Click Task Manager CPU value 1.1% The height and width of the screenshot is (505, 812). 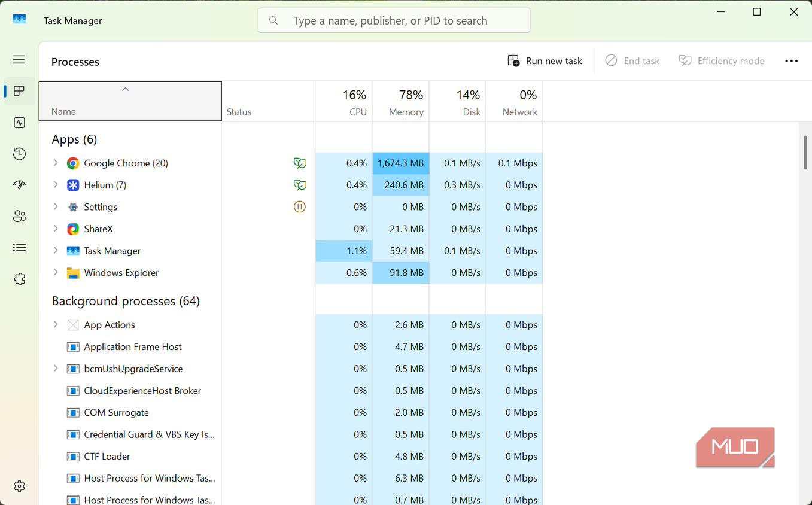click(x=344, y=251)
